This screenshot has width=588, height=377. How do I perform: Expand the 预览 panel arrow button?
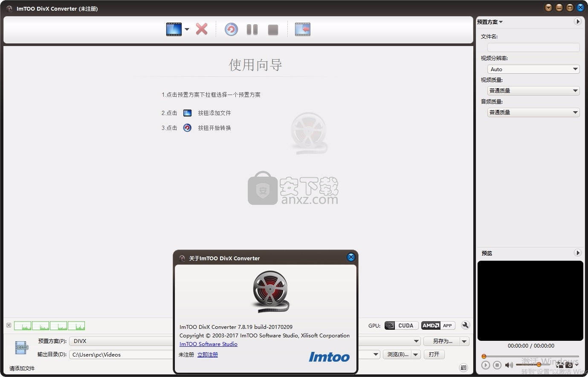[x=578, y=253]
